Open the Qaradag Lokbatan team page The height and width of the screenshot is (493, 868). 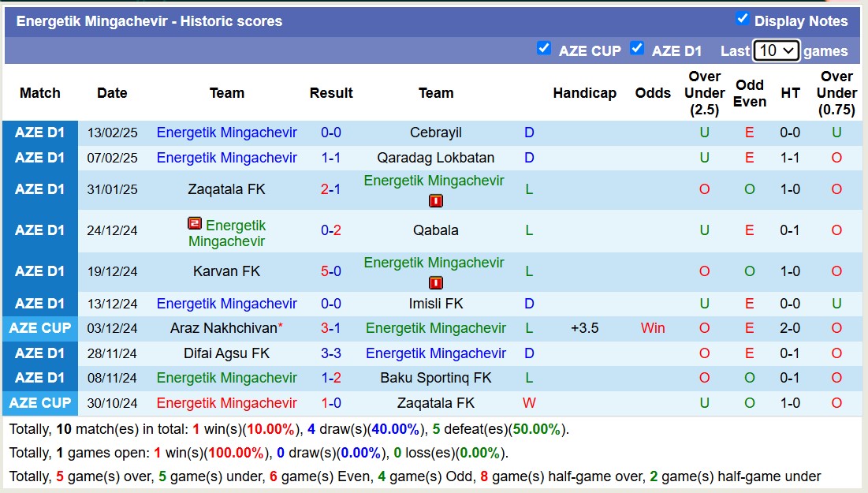tap(436, 158)
